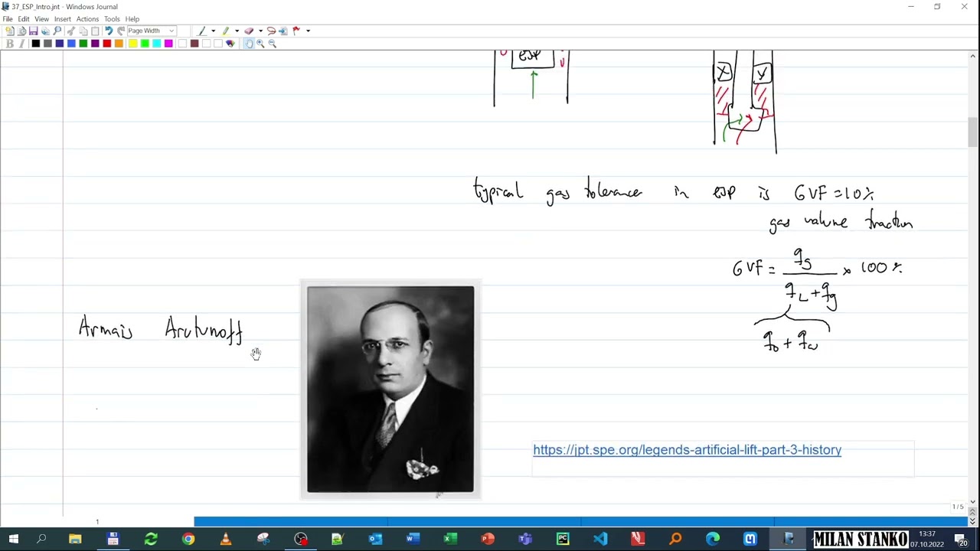Click the scroll up arrow
Screen dimensions: 980x551
click(972, 56)
